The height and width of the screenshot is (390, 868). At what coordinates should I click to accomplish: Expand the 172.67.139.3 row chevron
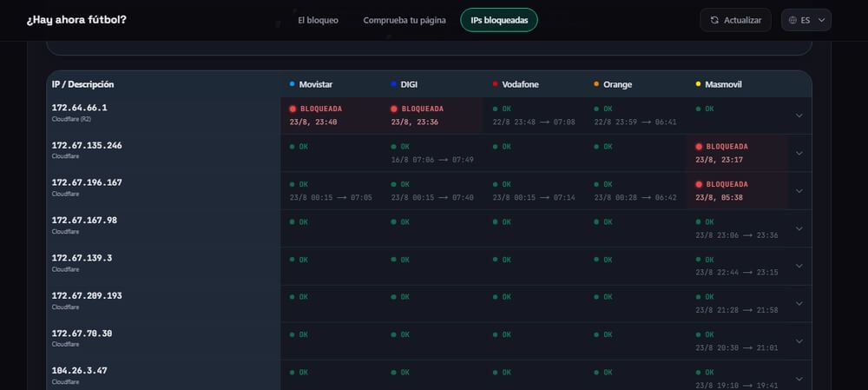(x=799, y=266)
